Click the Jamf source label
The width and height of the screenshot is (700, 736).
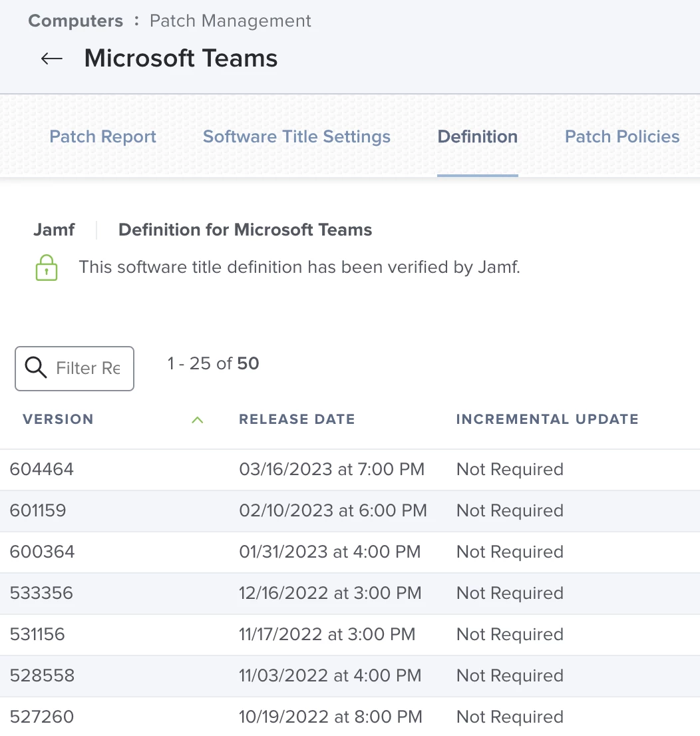tap(54, 230)
